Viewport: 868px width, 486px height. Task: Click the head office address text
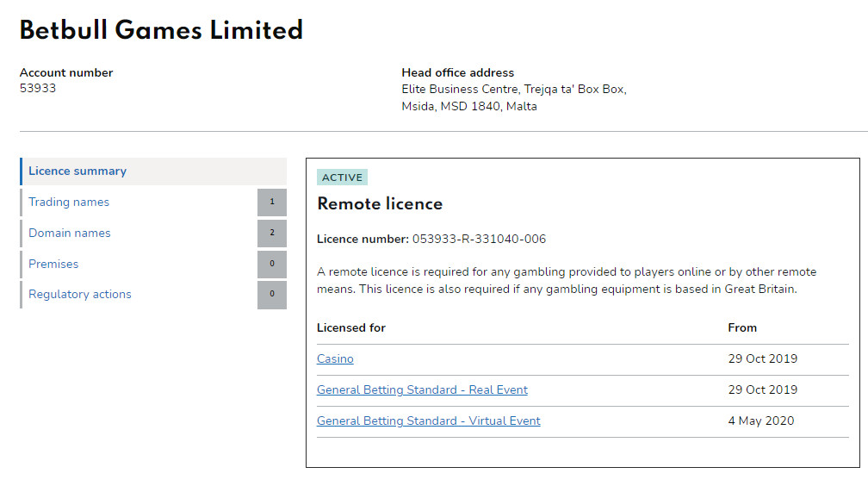pyautogui.click(x=513, y=97)
